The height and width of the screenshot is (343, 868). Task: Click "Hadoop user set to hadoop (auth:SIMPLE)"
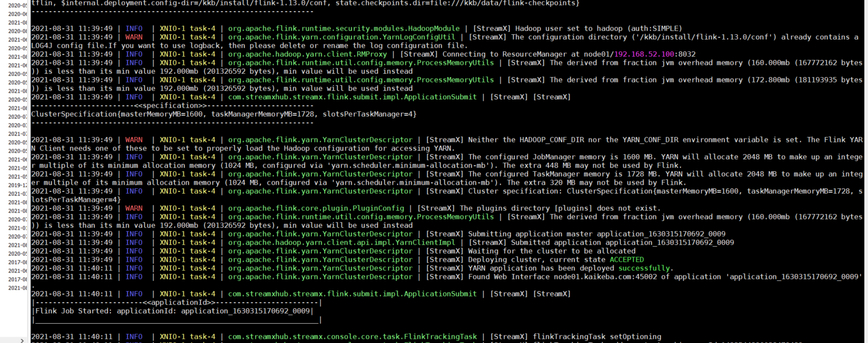click(x=599, y=28)
